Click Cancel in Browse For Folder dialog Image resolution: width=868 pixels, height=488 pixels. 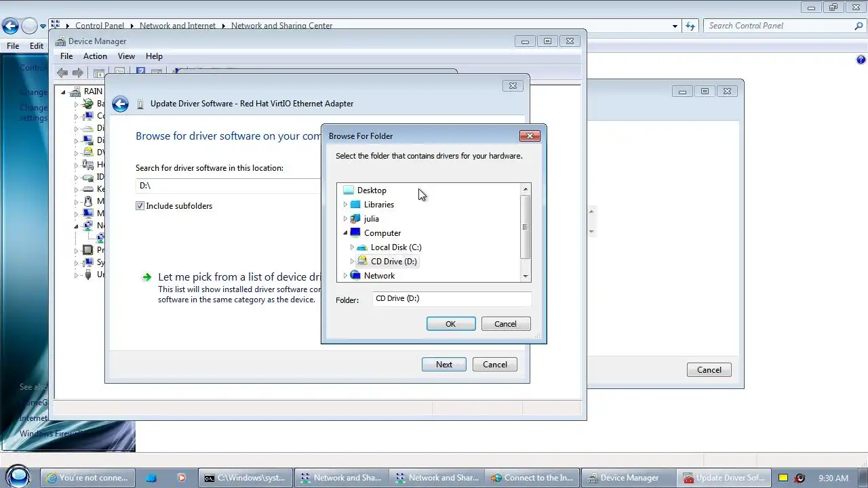(505, 324)
